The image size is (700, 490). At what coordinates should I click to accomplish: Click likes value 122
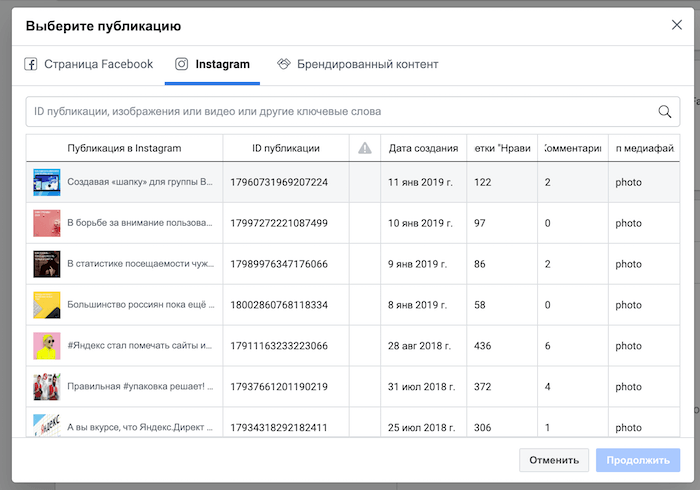pyautogui.click(x=483, y=182)
